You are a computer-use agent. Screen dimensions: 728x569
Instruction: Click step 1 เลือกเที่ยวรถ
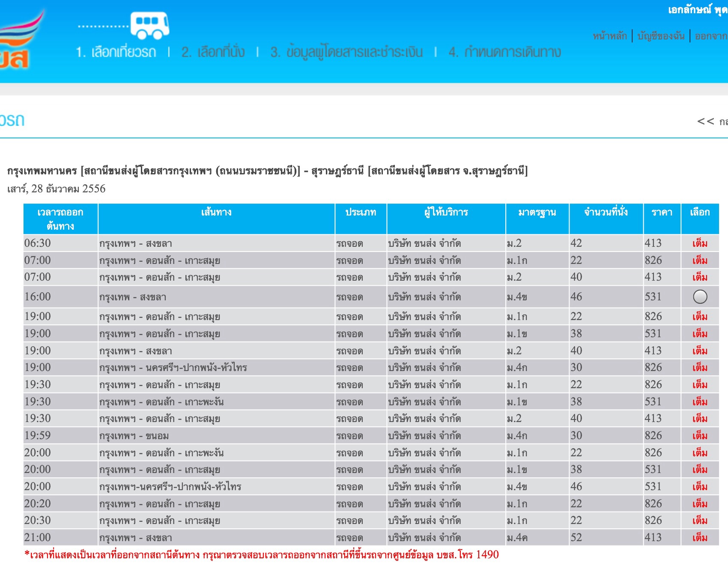tap(116, 52)
